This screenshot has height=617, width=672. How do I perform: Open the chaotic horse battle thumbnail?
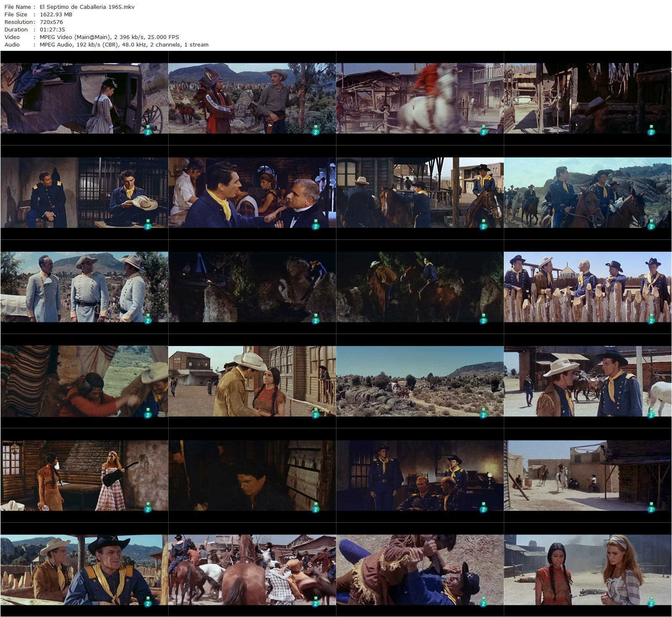[252, 570]
